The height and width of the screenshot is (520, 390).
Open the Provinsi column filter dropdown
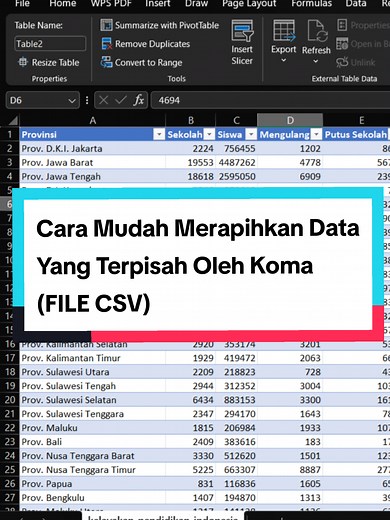159,134
